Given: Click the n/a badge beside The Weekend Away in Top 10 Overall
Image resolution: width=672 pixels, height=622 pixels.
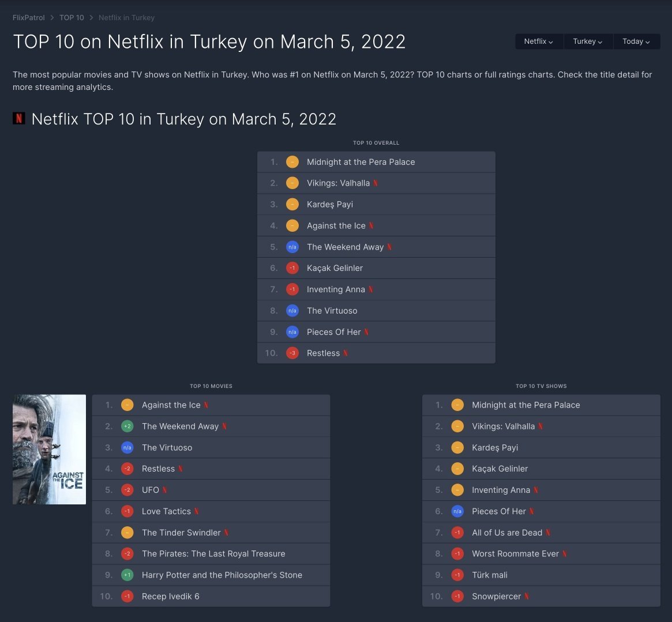Looking at the screenshot, I should 292,247.
